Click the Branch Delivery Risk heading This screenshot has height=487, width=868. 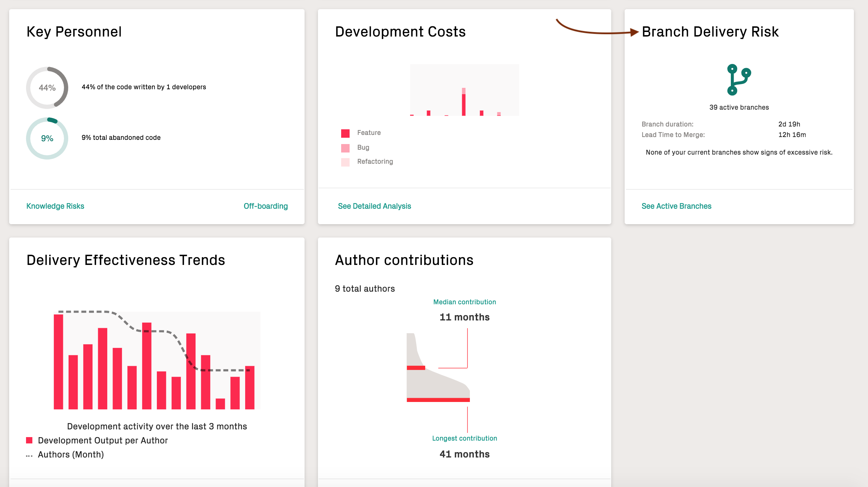coord(710,32)
